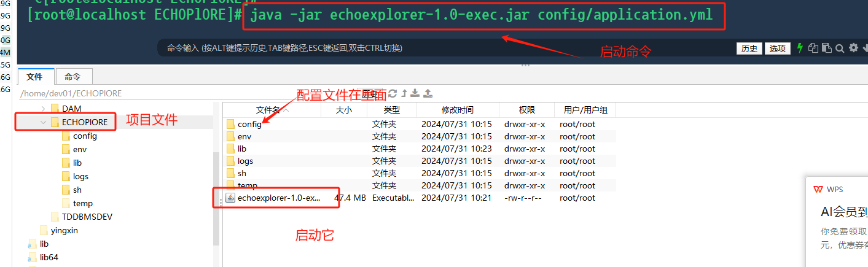This screenshot has width=868, height=267.
Task: Click the refresh icon above file list
Action: pos(393,93)
